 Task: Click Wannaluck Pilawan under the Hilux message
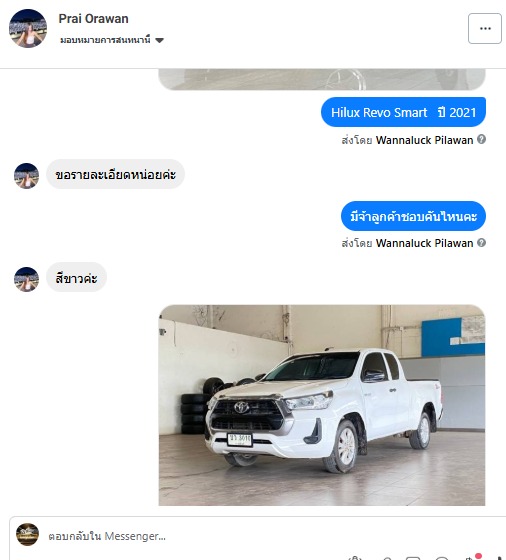[424, 140]
